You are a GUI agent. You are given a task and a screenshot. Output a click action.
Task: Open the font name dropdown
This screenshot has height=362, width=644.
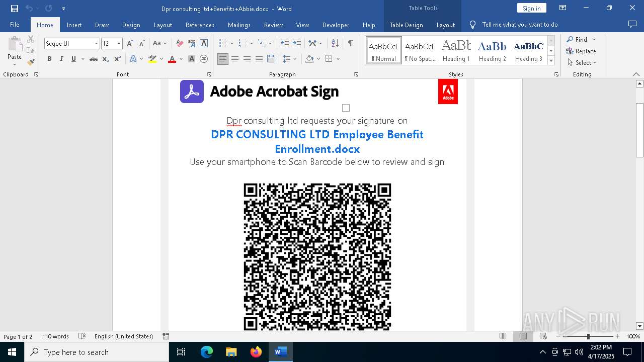tap(96, 44)
